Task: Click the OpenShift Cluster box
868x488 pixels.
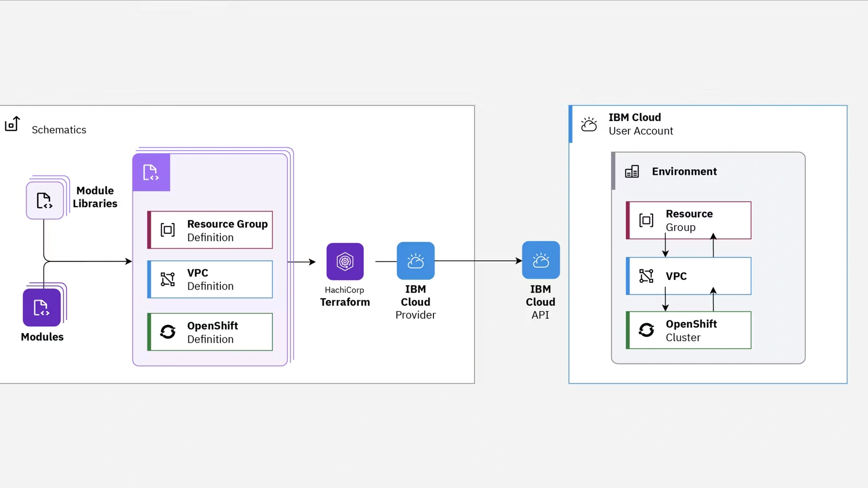Action: 689,330
